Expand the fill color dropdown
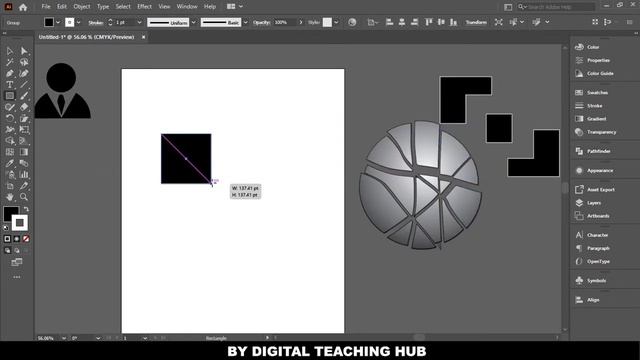Screen dimensions: 640x360 (x=58, y=23)
